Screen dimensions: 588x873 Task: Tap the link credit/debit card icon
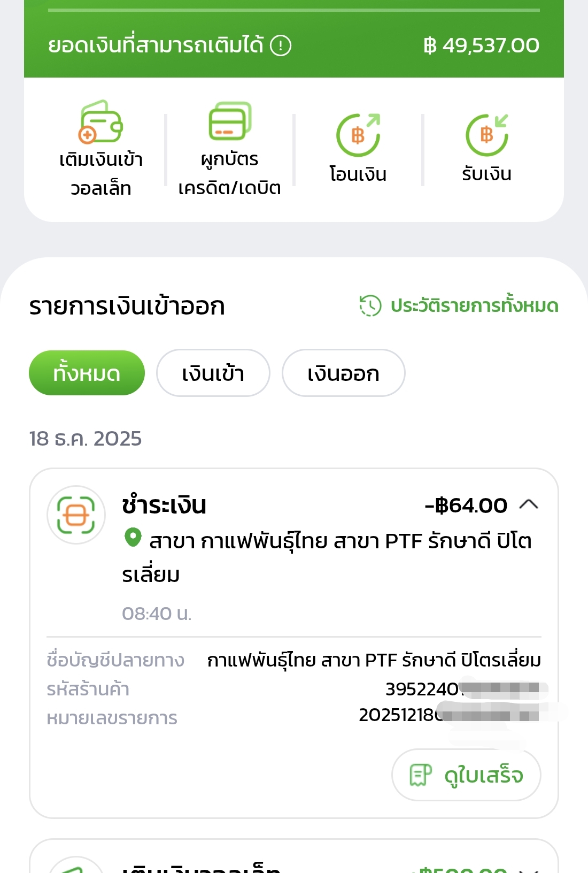tap(230, 121)
